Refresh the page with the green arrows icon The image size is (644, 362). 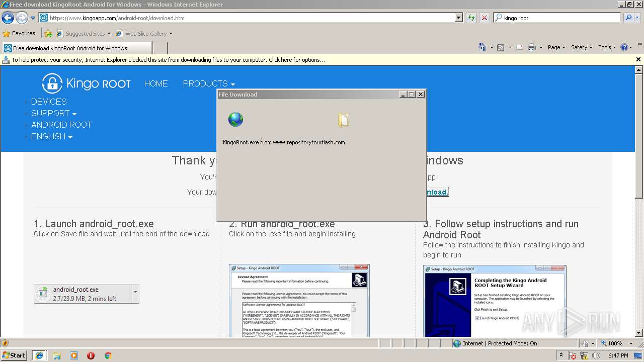click(471, 18)
